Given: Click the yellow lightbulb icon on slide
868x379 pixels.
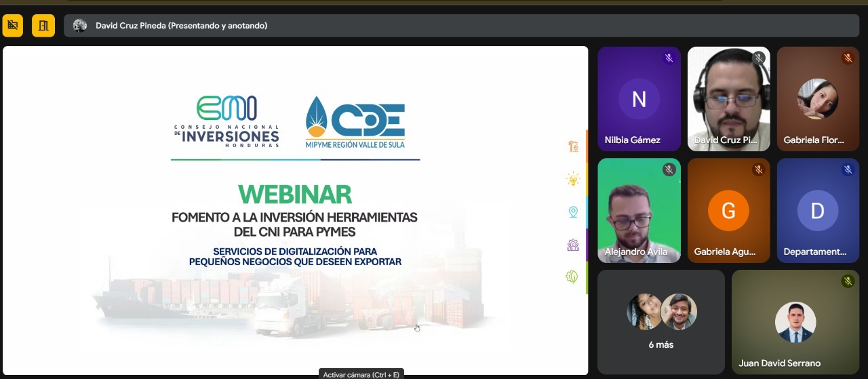Looking at the screenshot, I should click(573, 179).
